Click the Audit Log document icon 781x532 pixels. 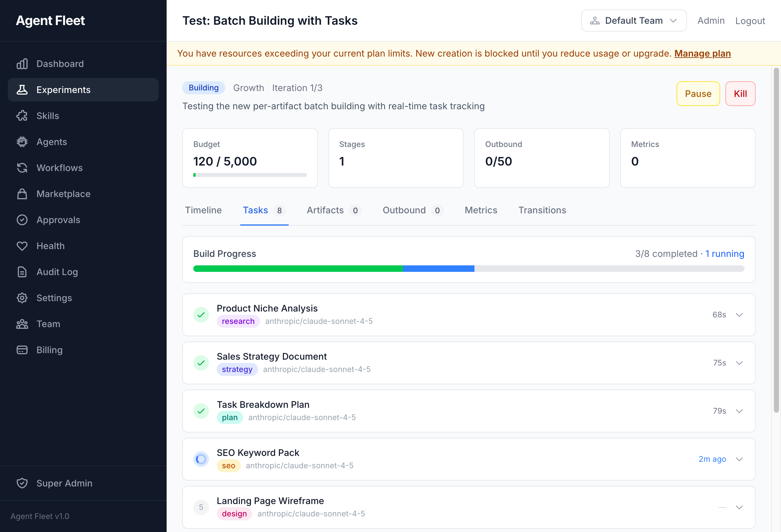[x=22, y=272]
